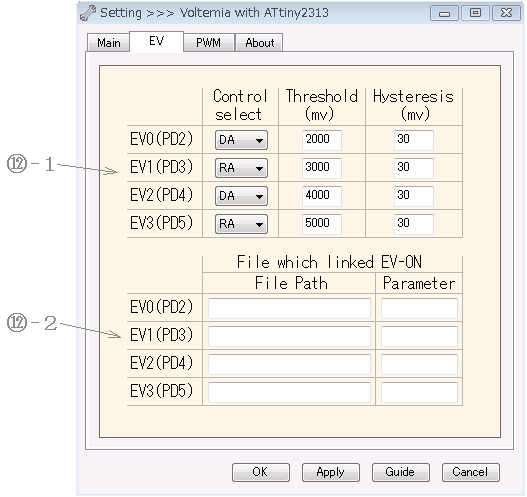Minimize the Setting window
Screen dimensions: 527x497
(x=444, y=13)
